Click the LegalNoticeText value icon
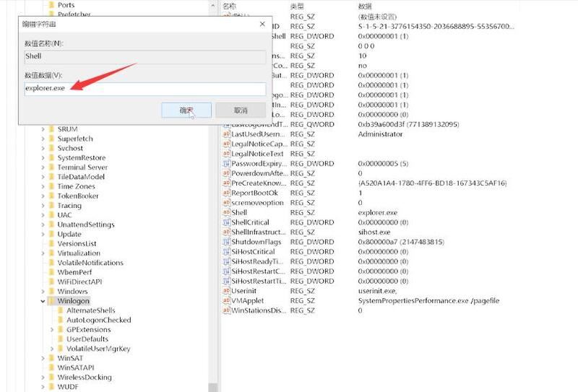Viewport: 578px width, 392px height. coord(226,154)
